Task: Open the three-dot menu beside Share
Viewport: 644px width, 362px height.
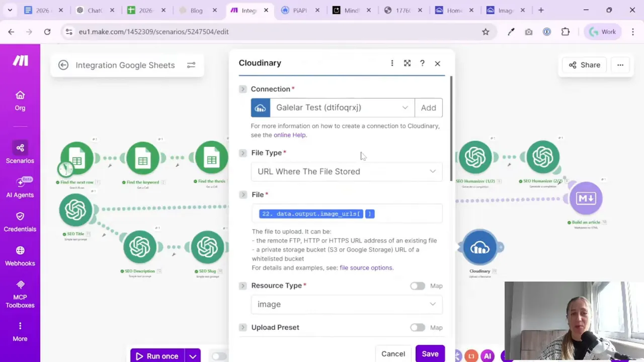Action: click(x=620, y=65)
